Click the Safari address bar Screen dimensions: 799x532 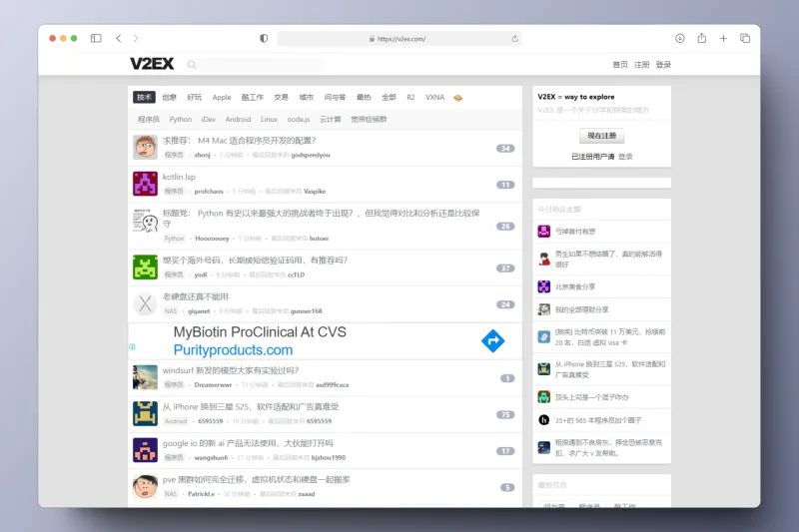coord(400,39)
